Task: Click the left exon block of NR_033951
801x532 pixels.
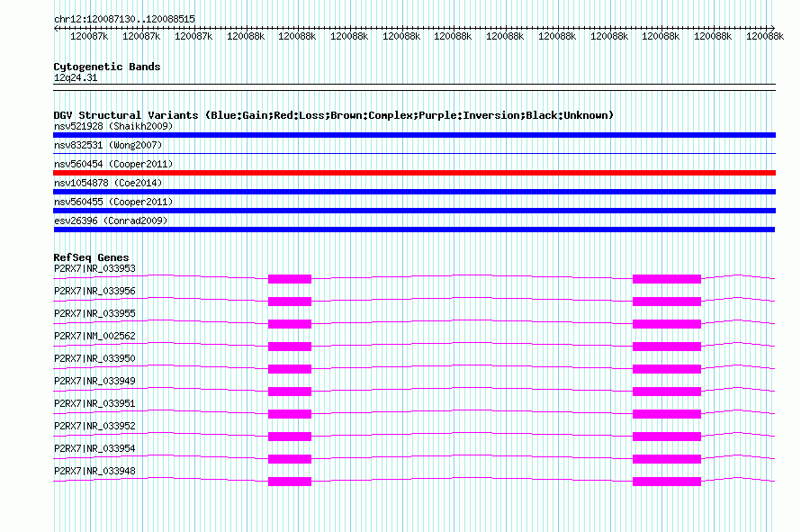Action: [290, 414]
